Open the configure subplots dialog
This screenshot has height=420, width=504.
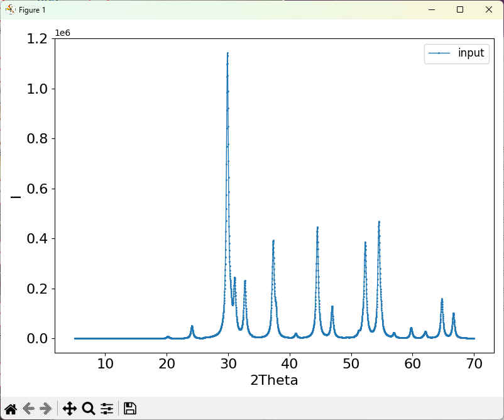pos(107,409)
